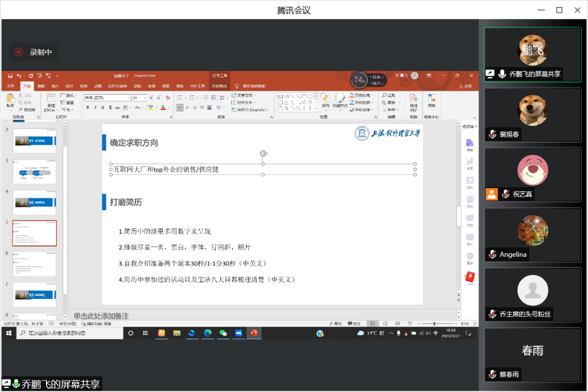Click the Italic formatting icon

95,107
